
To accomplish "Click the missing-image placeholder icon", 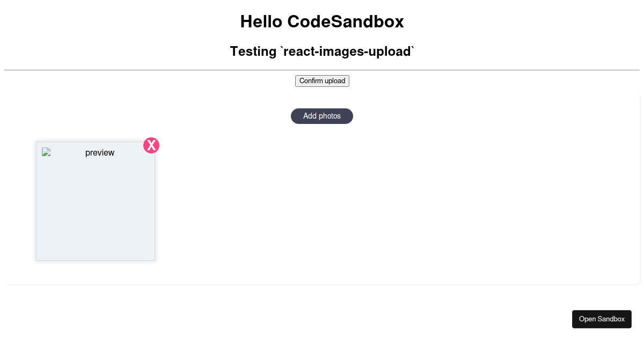I will pos(45,152).
